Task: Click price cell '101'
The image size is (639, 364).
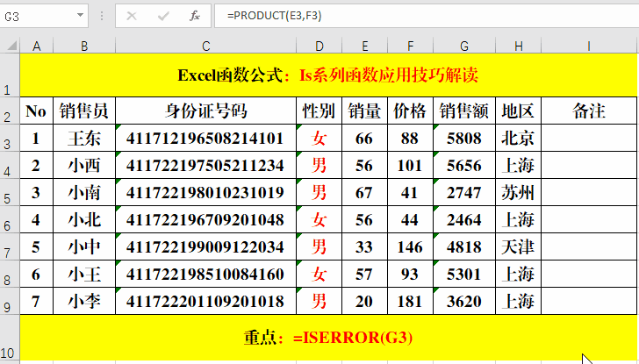Action: [x=411, y=165]
